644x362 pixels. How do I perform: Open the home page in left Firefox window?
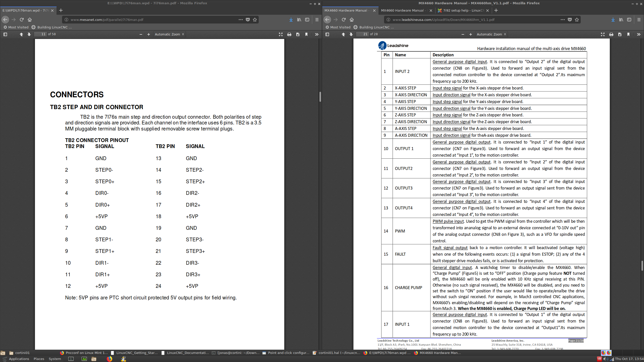click(30, 20)
